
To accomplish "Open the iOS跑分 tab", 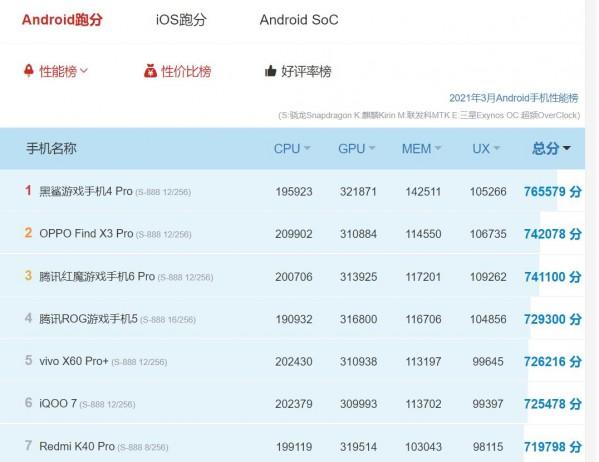I will 181,20.
